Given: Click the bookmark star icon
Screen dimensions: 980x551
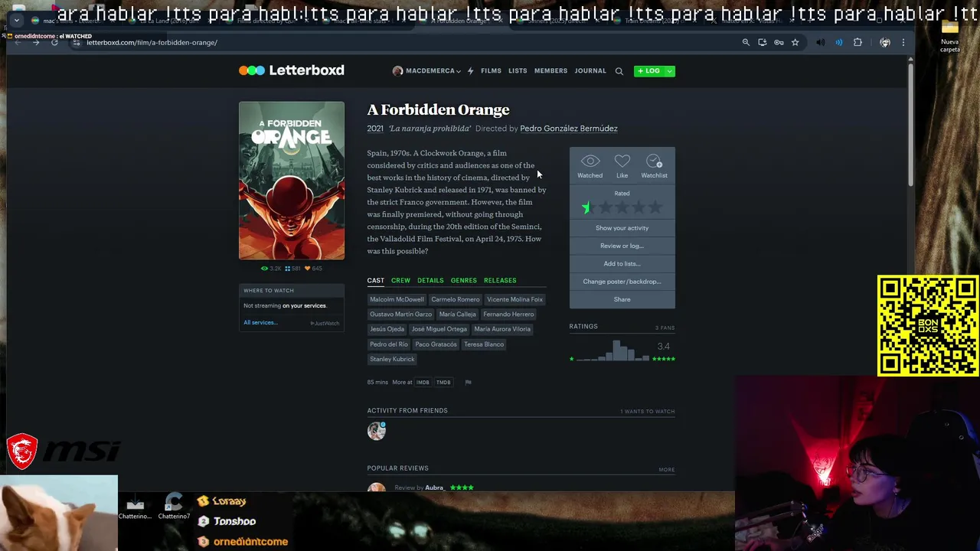Looking at the screenshot, I should (795, 43).
